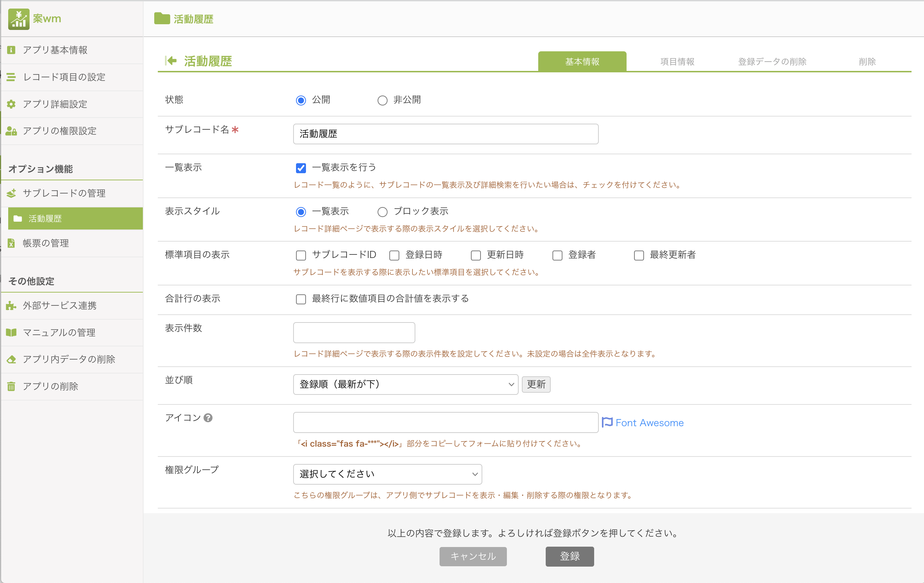Viewport: 924px width, 583px height.
Task: Open the 削除 tab
Action: pos(867,61)
